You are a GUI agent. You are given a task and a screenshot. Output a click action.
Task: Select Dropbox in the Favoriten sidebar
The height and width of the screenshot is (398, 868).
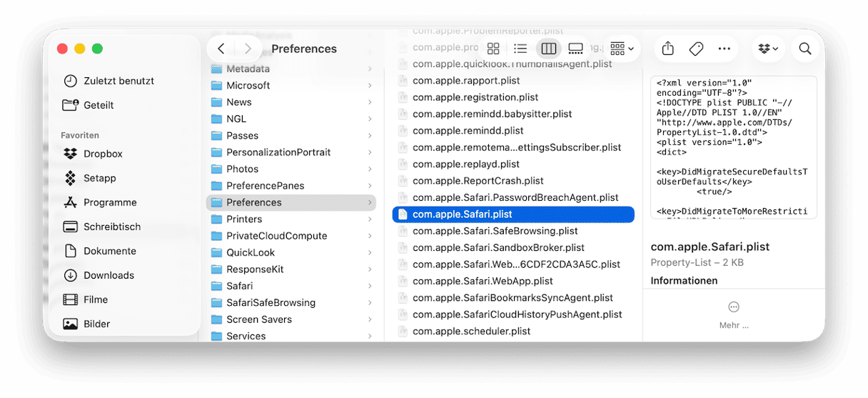click(93, 154)
